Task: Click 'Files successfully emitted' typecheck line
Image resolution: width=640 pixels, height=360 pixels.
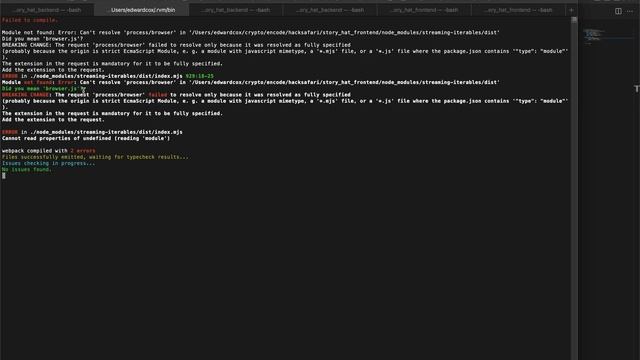Action: point(96,157)
